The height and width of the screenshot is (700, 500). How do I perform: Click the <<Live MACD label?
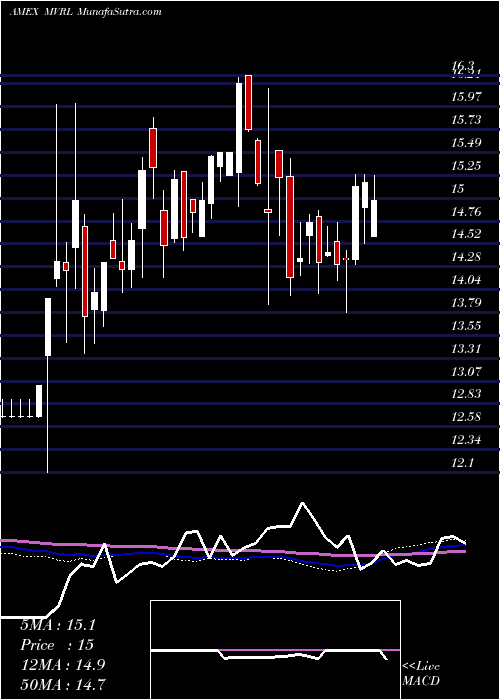point(421,673)
